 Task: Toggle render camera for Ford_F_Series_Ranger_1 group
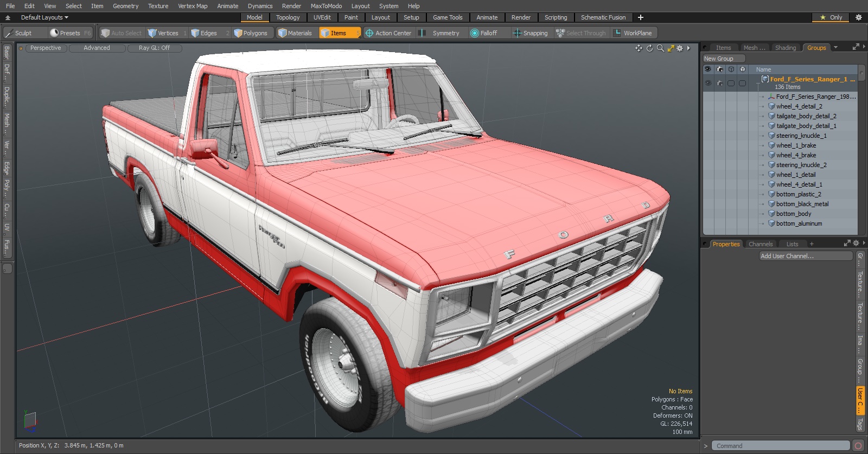[720, 83]
